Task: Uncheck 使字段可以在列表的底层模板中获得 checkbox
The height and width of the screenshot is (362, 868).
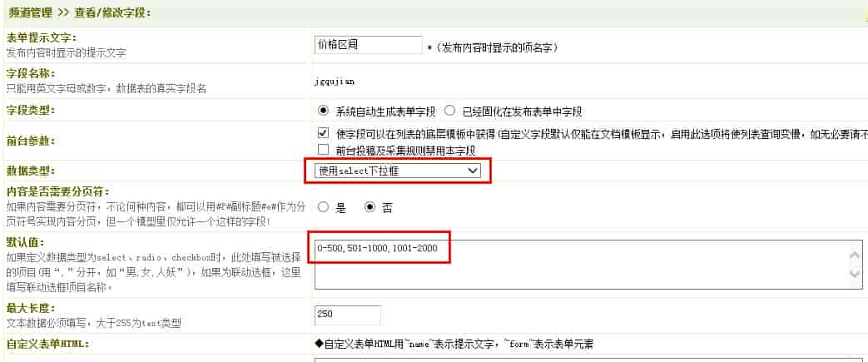Action: coord(323,134)
